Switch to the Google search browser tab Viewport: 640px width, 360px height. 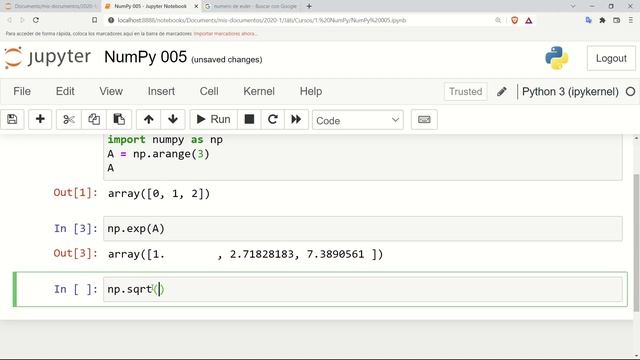252,6
